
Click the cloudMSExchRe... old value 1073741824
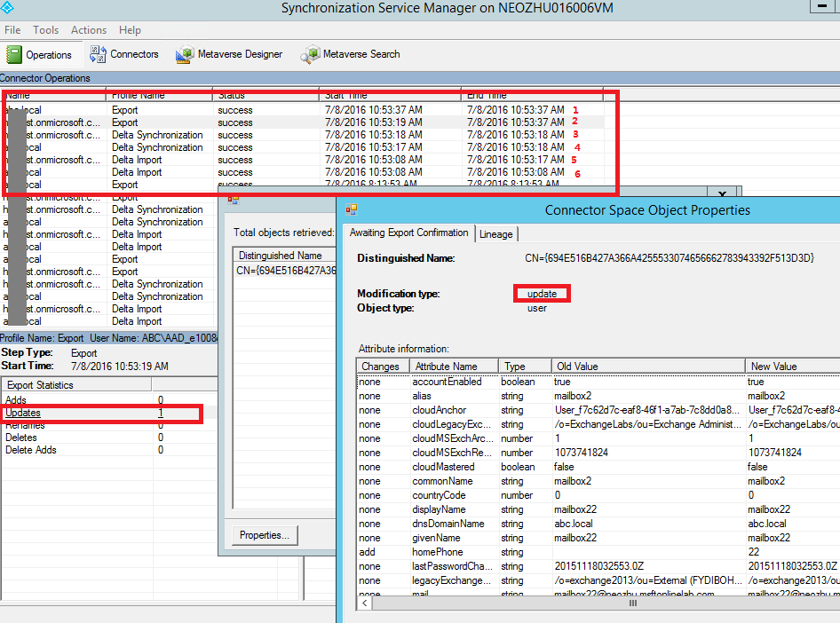coord(582,453)
